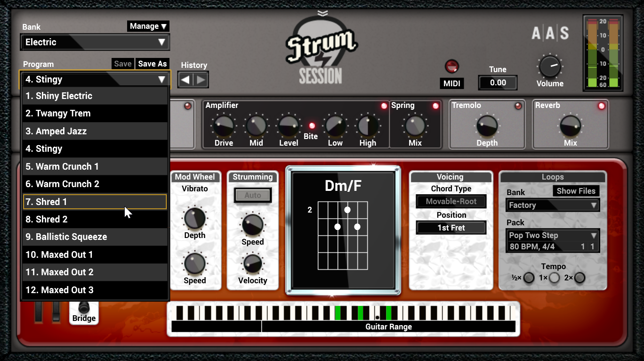Select program 5. Warm Crunch 1
The width and height of the screenshot is (644, 361).
coord(95,166)
